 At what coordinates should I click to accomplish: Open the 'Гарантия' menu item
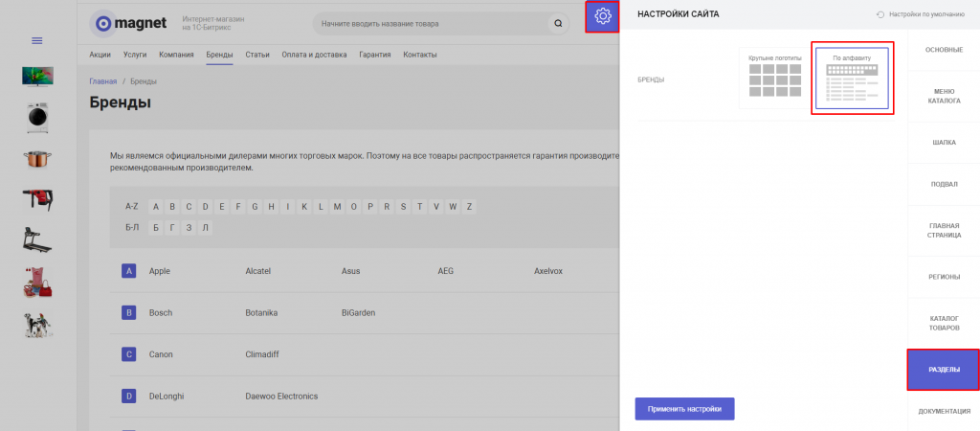click(x=375, y=55)
